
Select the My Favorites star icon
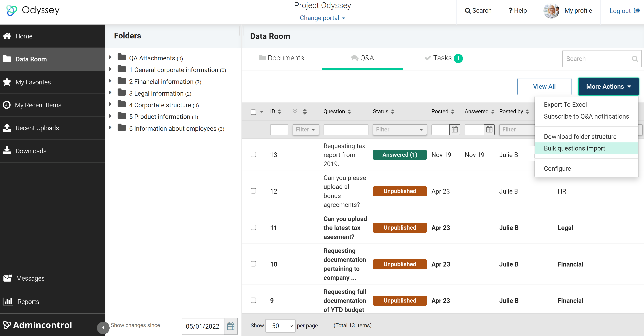[7, 82]
